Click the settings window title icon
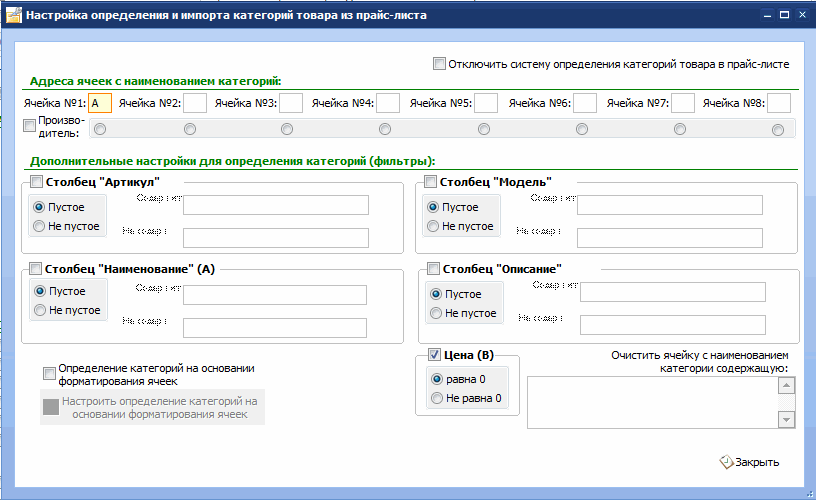Viewport: 816px width, 500px height. (x=14, y=15)
